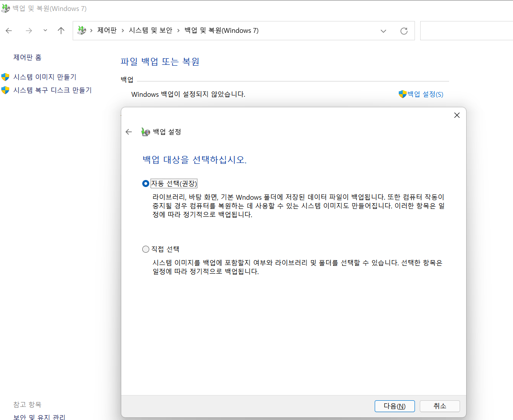Click the back arrow inside the 백업 설정 dialog
Image resolution: width=513 pixels, height=420 pixels.
click(128, 131)
